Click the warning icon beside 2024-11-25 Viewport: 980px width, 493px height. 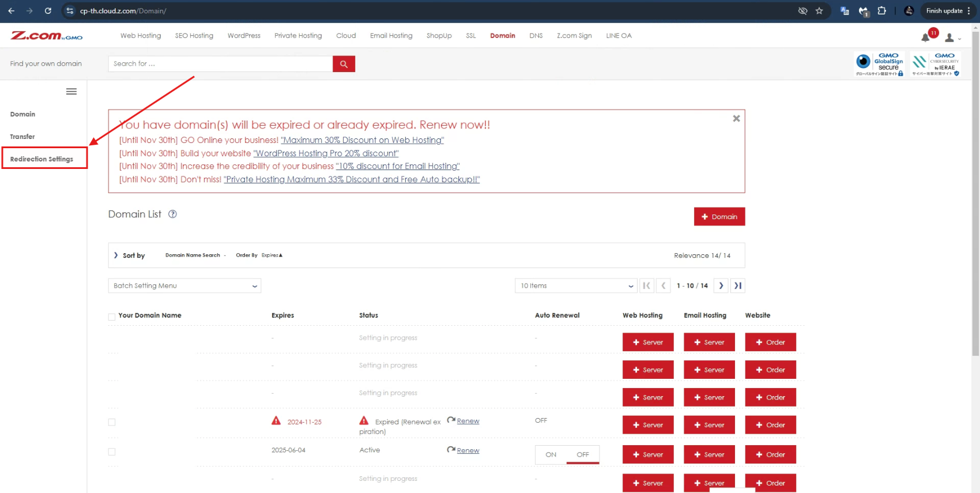(x=276, y=421)
